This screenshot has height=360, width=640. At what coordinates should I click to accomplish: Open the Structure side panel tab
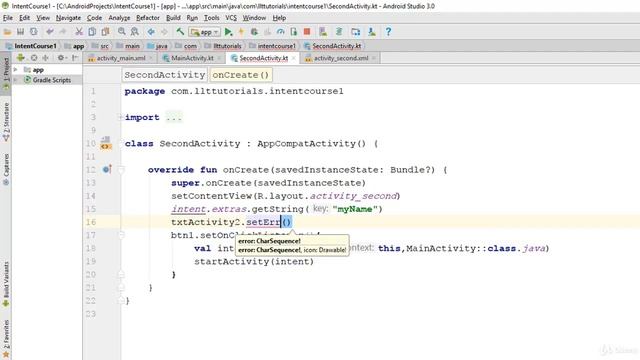tap(6, 122)
